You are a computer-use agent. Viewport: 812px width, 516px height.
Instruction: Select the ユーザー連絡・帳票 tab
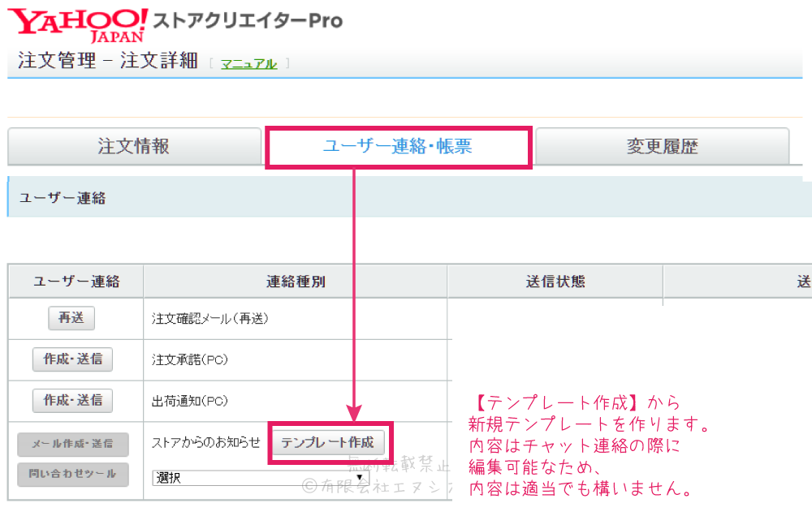pyautogui.click(x=398, y=147)
